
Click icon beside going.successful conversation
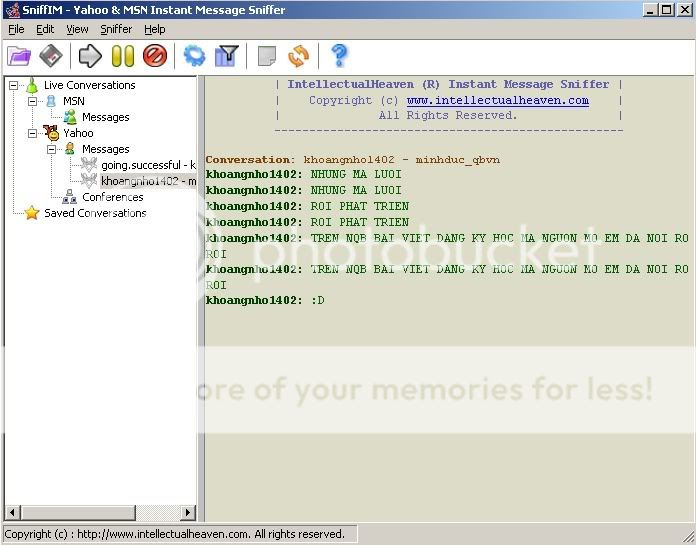89,165
